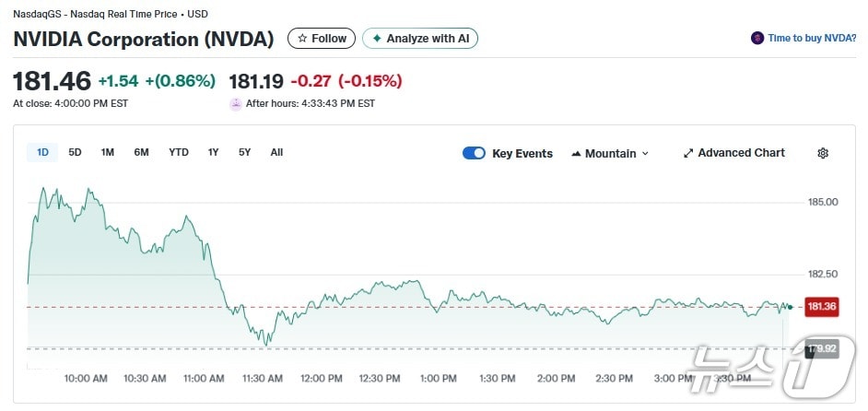This screenshot has height=411, width=868.
Task: Show All price history range
Action: click(276, 152)
